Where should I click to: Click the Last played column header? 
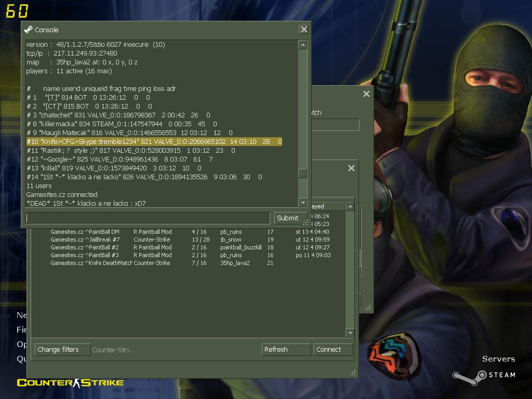328,206
